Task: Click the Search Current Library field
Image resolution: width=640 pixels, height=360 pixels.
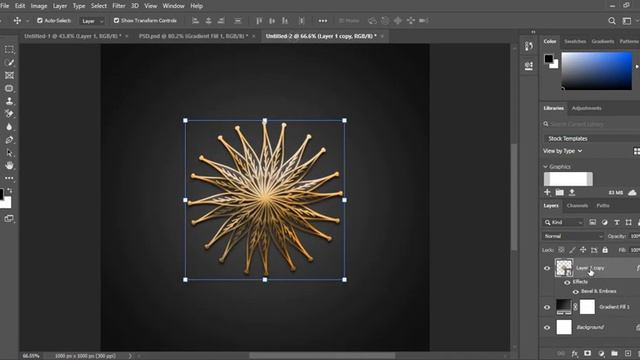Action: pyautogui.click(x=591, y=124)
